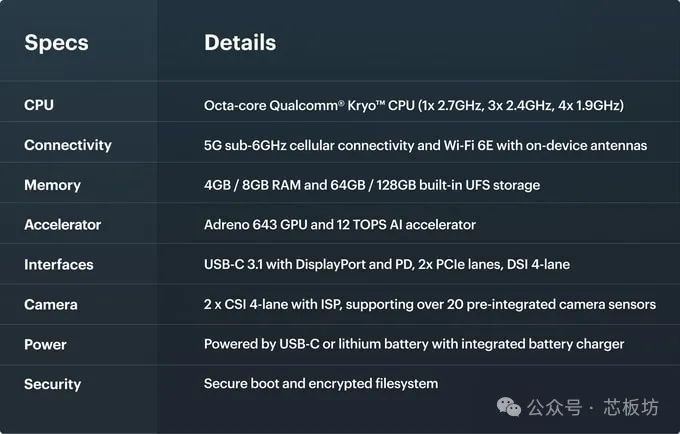Select the Specs column header
The height and width of the screenshot is (434, 680).
pos(56,43)
